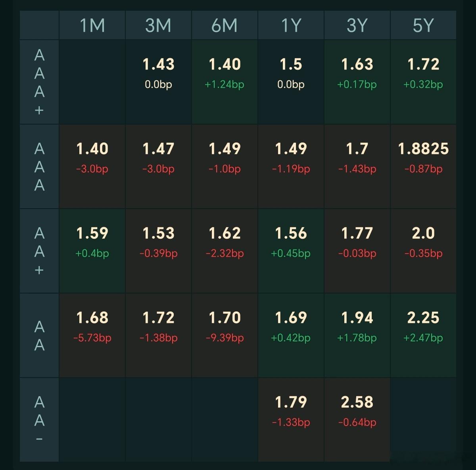Image resolution: width=476 pixels, height=470 pixels.
Task: Select the AA- rating row label
Action: coord(39,420)
